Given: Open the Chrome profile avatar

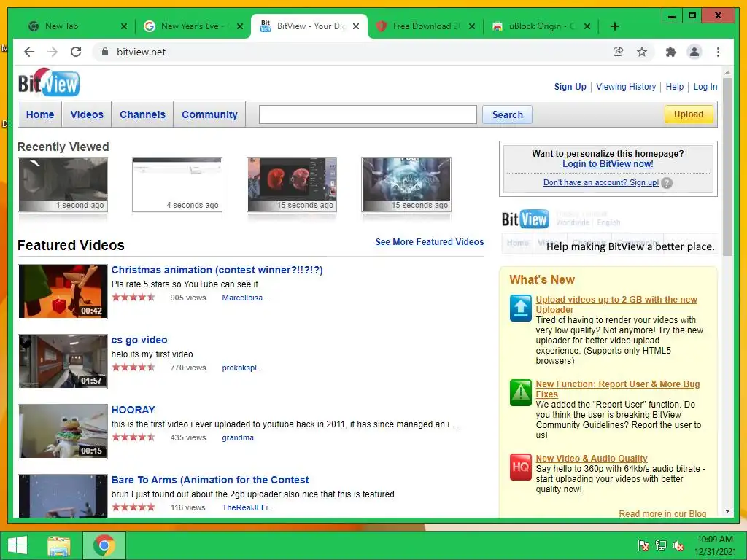Looking at the screenshot, I should tap(694, 52).
